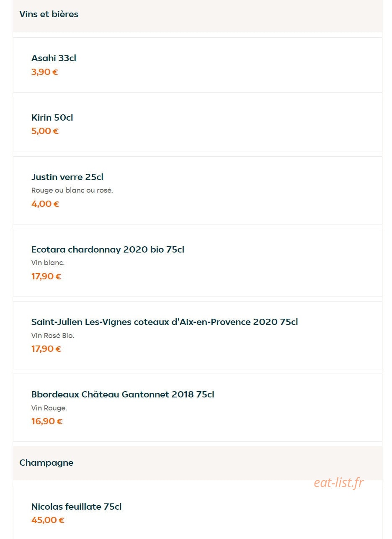This screenshot has height=539, width=392.
Task: Click the Rouge ou blanc ou rosé description
Action: (72, 190)
